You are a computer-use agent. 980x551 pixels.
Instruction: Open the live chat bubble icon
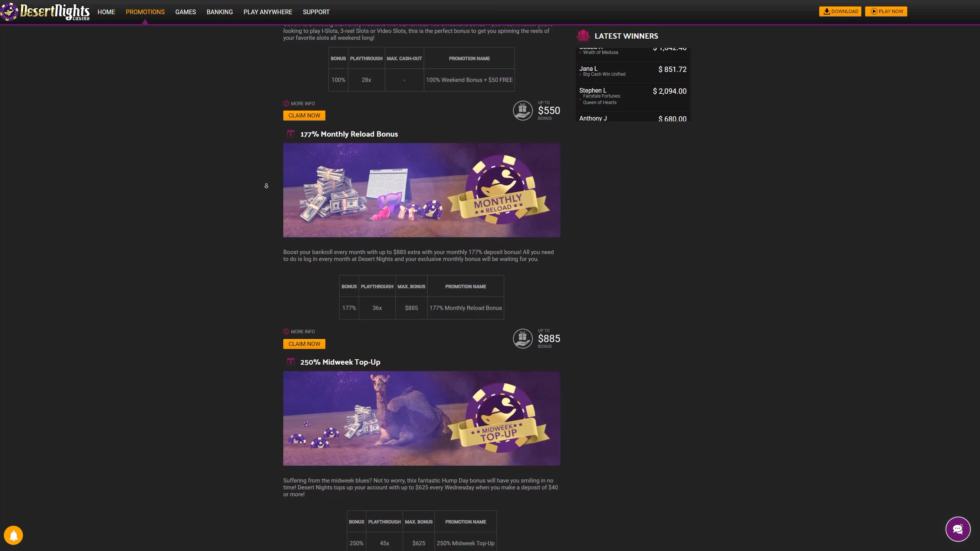click(957, 529)
